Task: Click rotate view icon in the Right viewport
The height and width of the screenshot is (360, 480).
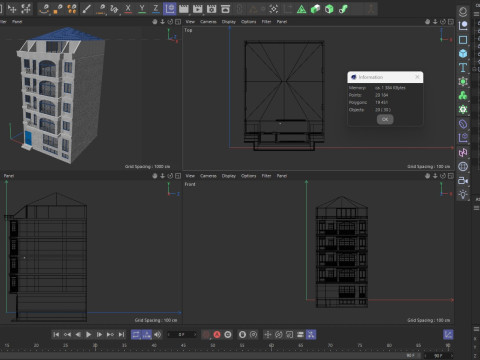Action: coord(170,176)
